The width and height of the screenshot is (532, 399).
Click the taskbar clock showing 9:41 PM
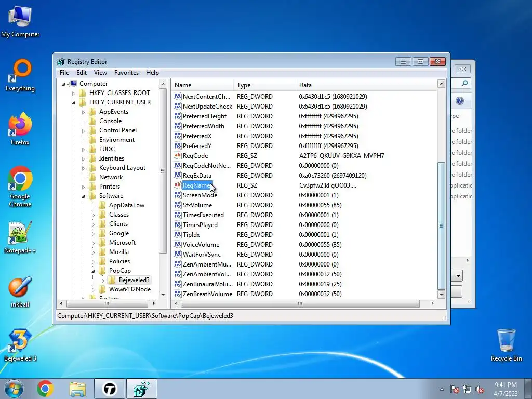[506, 389]
